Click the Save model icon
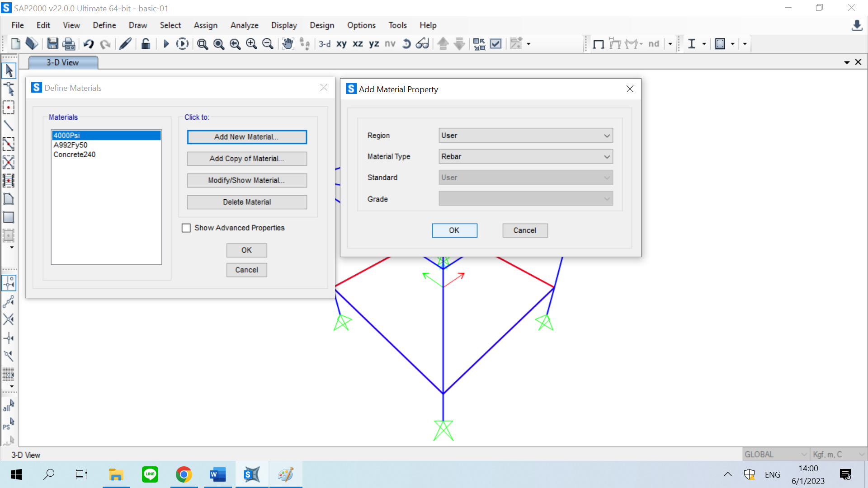Screen dimensions: 868x488 [52, 44]
